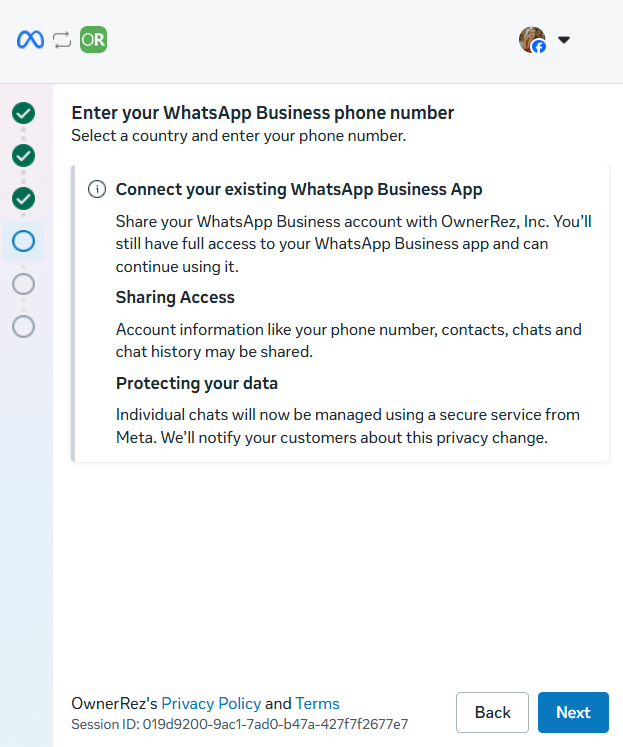Select the first completed step checkmark
The image size is (623, 747).
[x=24, y=113]
